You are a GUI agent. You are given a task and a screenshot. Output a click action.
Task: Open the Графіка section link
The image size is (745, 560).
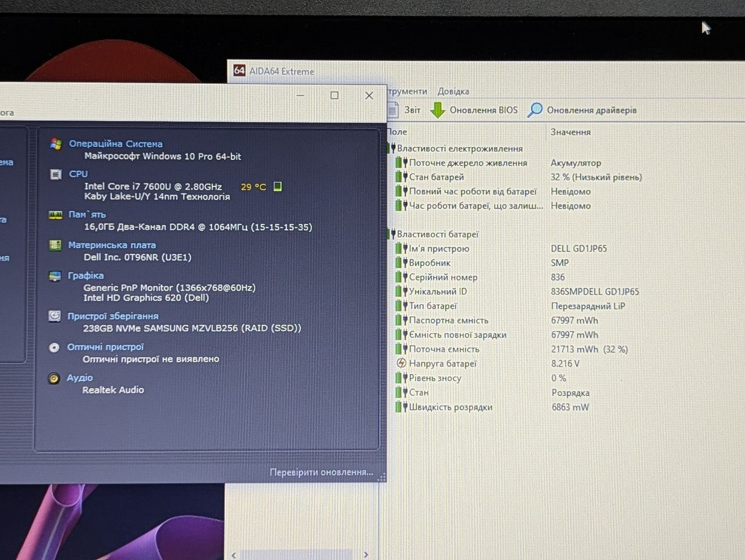(86, 276)
